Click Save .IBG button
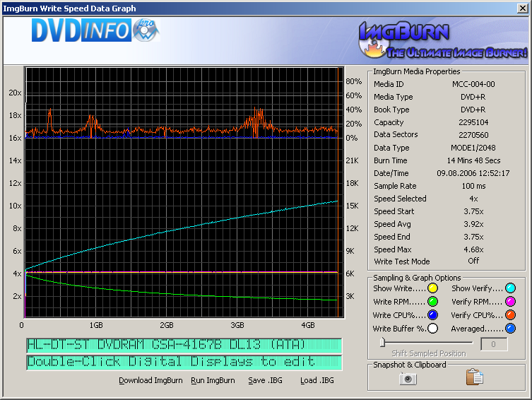532x400 pixels. [266, 381]
